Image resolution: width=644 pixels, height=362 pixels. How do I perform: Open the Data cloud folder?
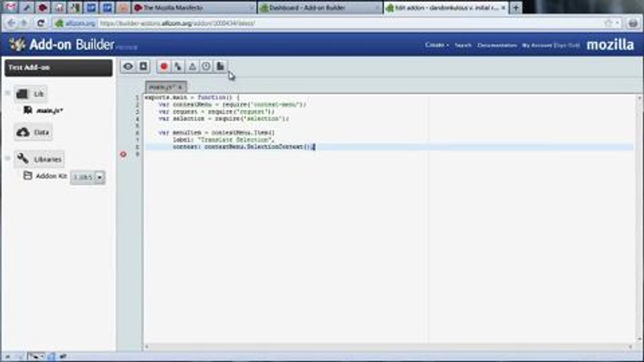point(33,132)
